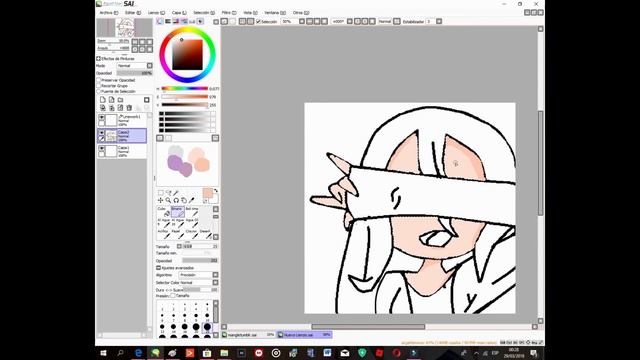Open the zoom percentage dropdown

(x=302, y=21)
